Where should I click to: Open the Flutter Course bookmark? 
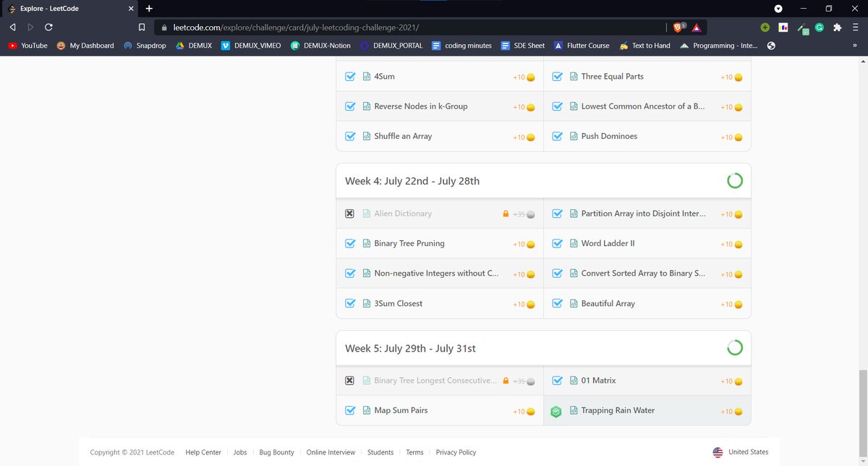(582, 46)
